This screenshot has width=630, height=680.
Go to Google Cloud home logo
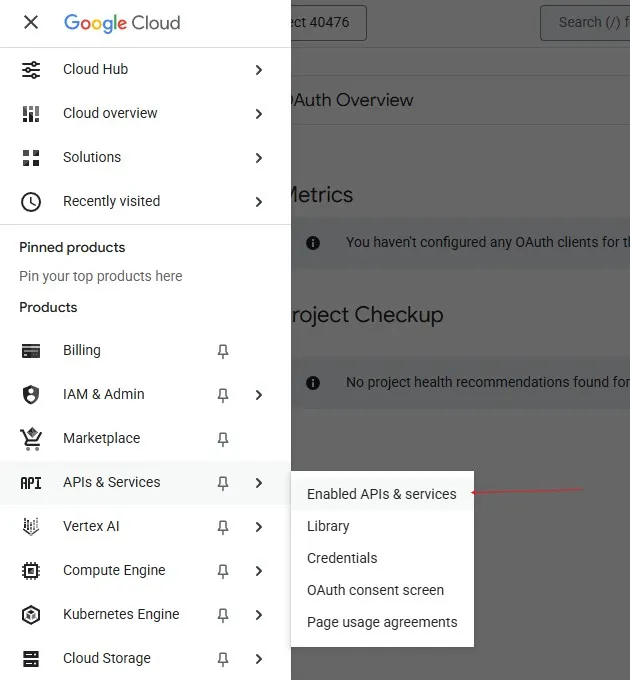(122, 22)
